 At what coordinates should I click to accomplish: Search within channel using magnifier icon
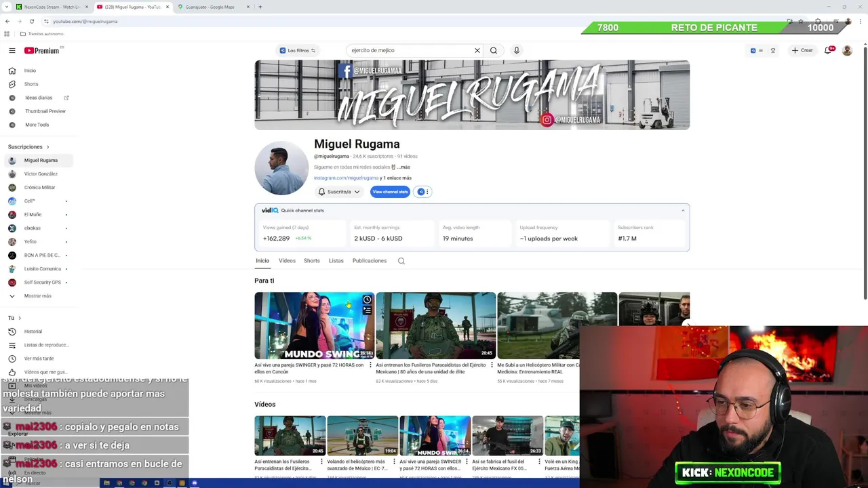pos(401,261)
